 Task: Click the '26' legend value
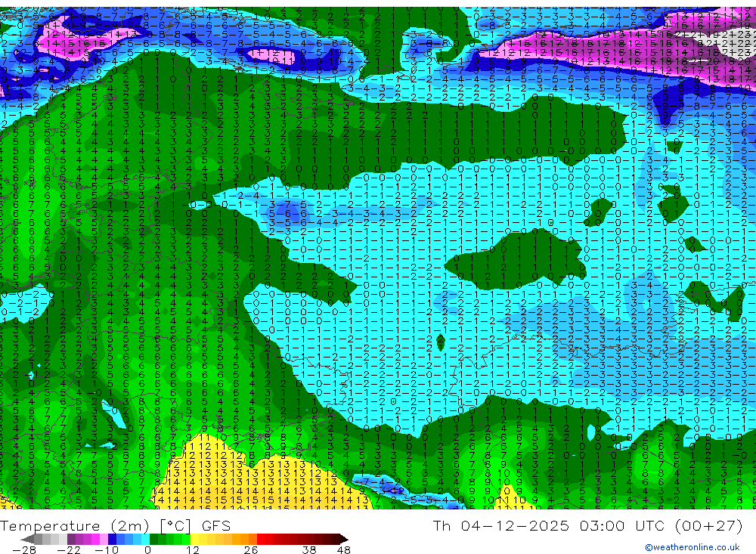click(251, 549)
